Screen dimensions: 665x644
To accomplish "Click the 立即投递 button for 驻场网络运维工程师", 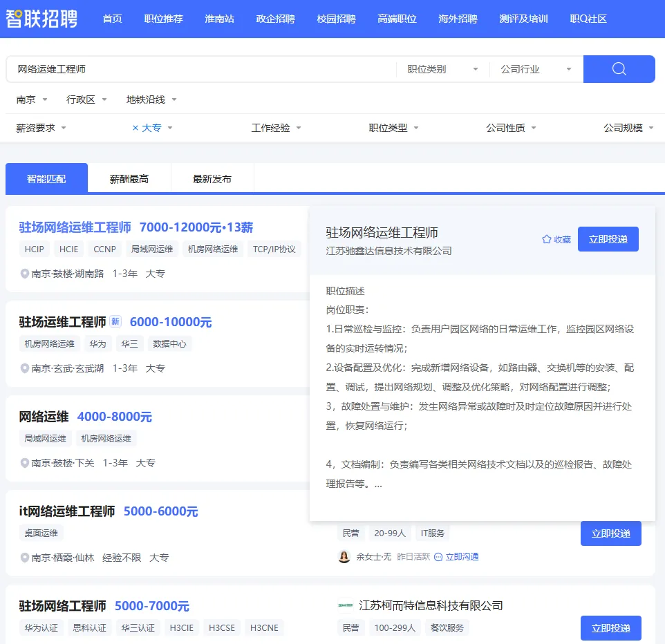I will click(x=608, y=238).
